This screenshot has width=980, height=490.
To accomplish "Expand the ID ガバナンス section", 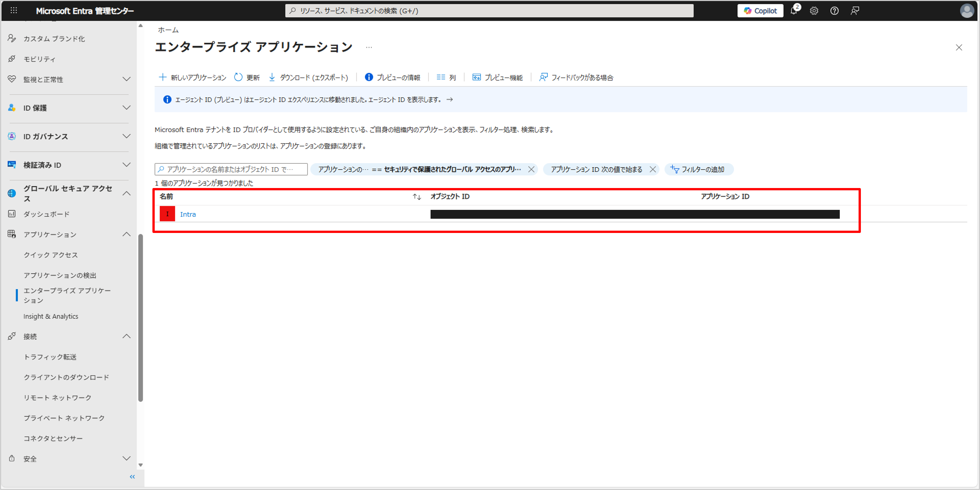I will coord(126,137).
